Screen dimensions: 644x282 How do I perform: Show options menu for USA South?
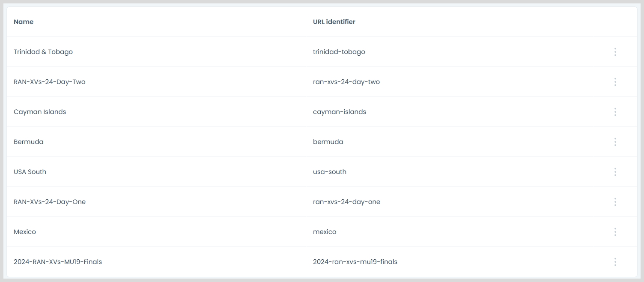tap(615, 172)
